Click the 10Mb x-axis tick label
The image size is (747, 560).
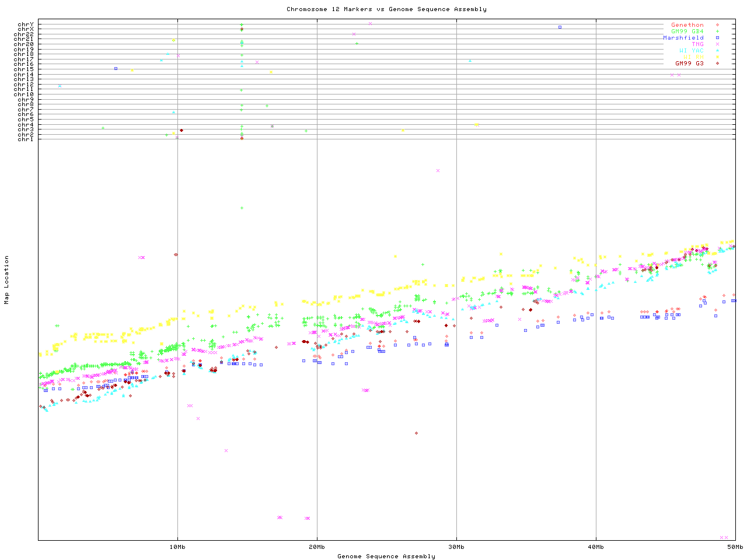click(x=177, y=547)
